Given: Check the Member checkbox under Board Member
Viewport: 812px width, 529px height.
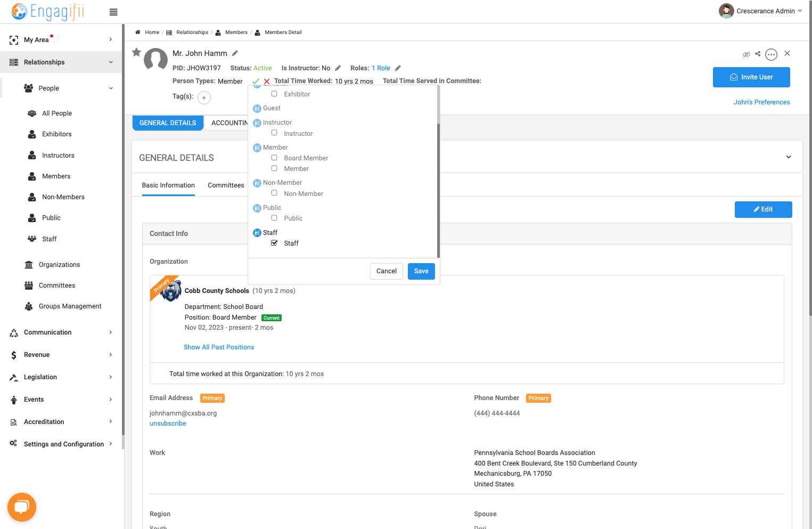Looking at the screenshot, I should tap(274, 168).
